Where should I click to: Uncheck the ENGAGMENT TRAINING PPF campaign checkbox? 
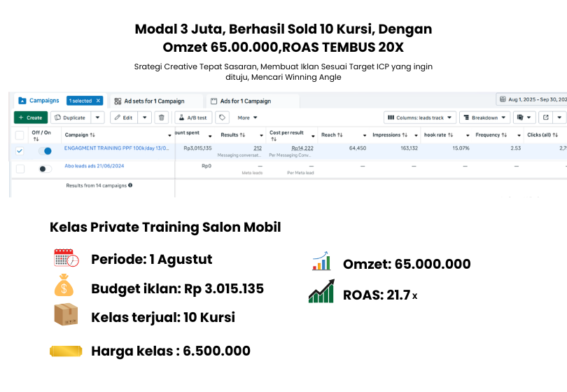(x=20, y=150)
